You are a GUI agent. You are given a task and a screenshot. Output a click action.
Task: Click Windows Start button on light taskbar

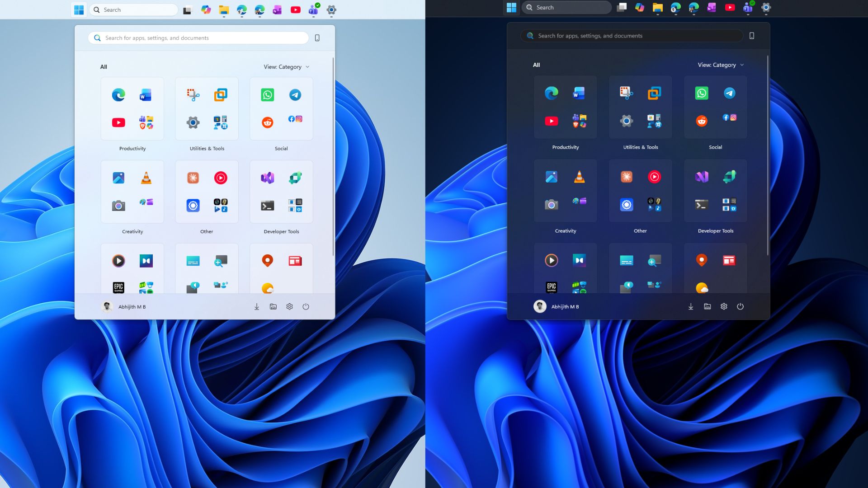pos(79,10)
